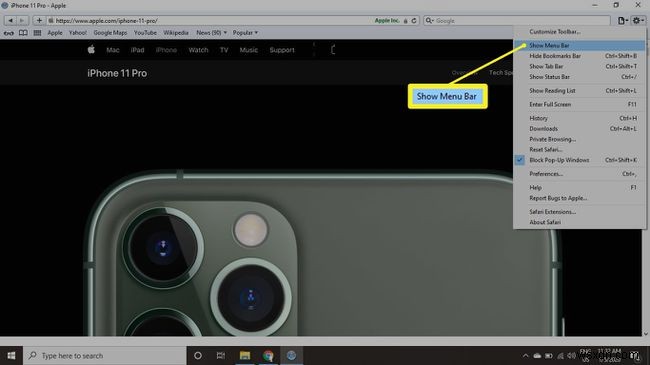The width and height of the screenshot is (650, 365).
Task: Show hidden tray icons chevron
Action: (x=525, y=355)
